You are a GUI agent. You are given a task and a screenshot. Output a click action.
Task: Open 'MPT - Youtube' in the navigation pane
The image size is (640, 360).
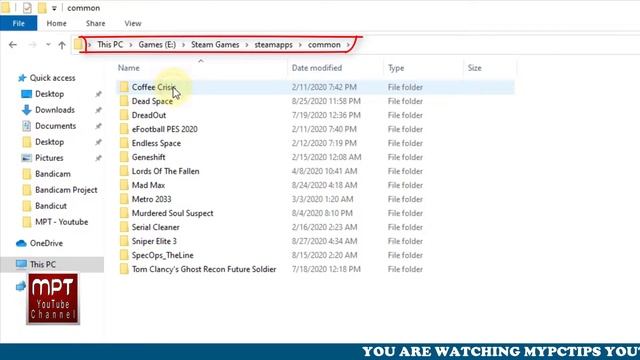(61, 222)
